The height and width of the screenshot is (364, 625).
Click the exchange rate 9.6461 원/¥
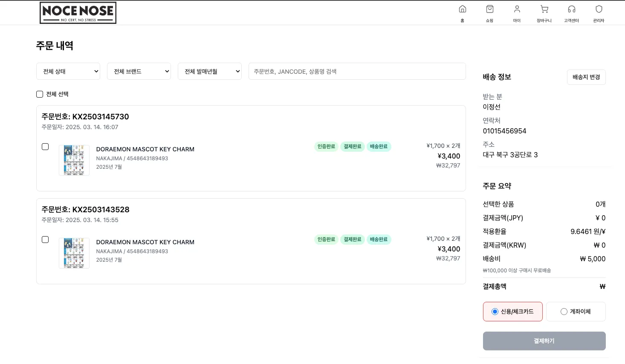588,231
